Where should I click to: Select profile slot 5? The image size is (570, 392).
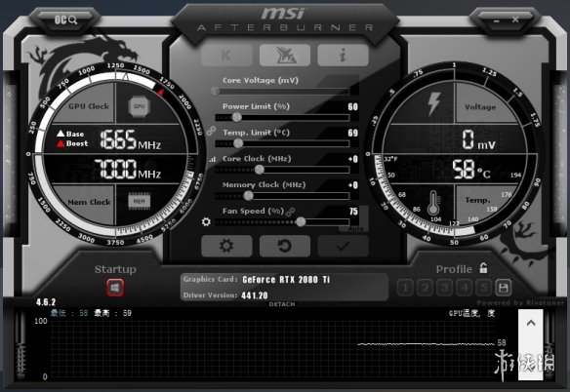[484, 288]
